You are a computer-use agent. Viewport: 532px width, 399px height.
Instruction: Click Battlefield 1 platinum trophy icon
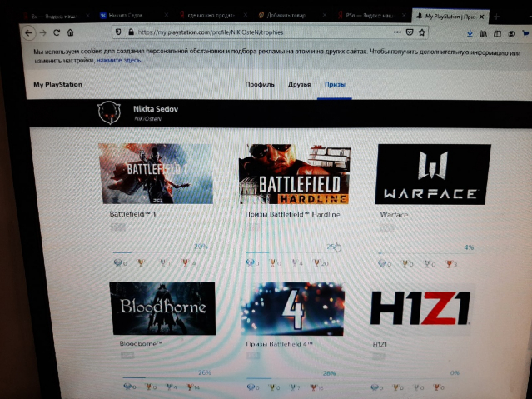(x=117, y=262)
